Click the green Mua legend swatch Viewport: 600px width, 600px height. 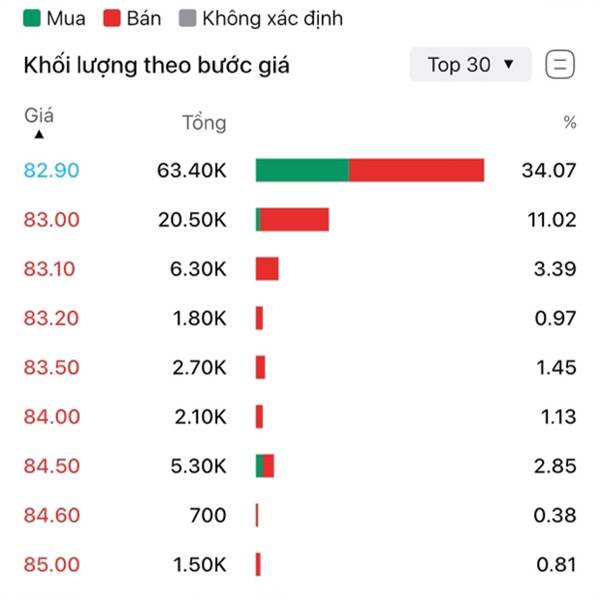[31, 18]
